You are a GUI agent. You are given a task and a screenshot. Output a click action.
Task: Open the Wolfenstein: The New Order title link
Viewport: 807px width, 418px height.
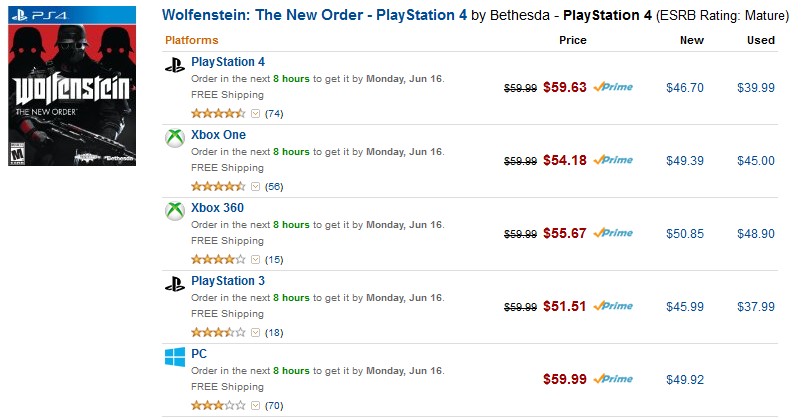(314, 15)
